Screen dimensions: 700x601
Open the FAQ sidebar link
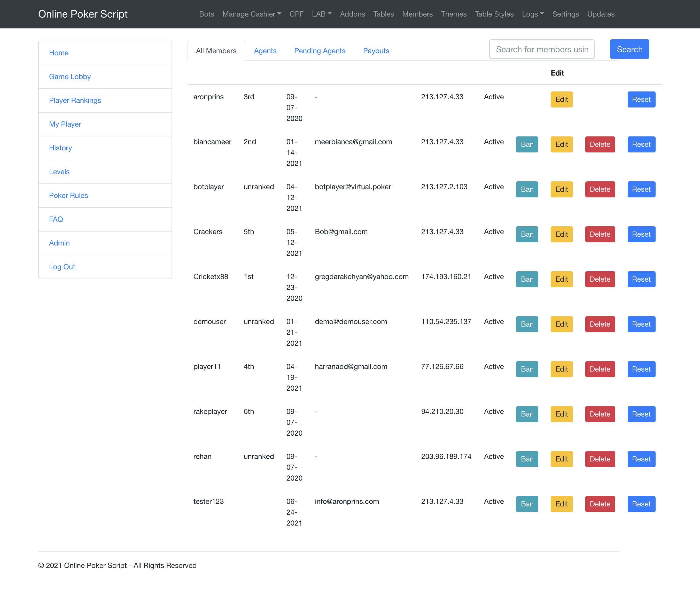click(56, 219)
